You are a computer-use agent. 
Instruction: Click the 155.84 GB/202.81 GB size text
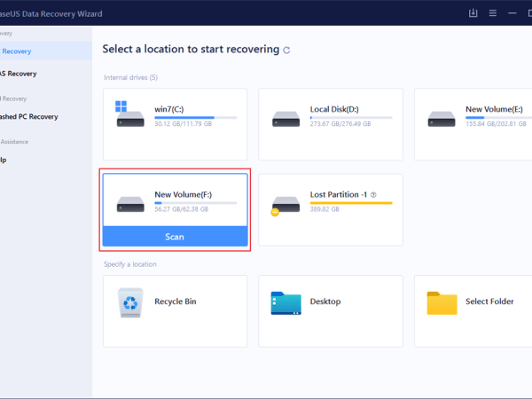click(496, 124)
